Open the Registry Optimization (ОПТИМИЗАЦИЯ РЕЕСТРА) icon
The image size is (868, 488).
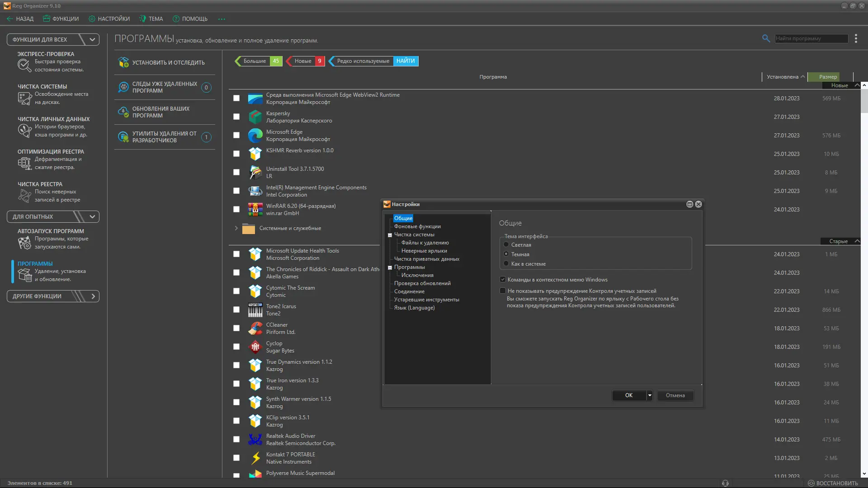[24, 163]
